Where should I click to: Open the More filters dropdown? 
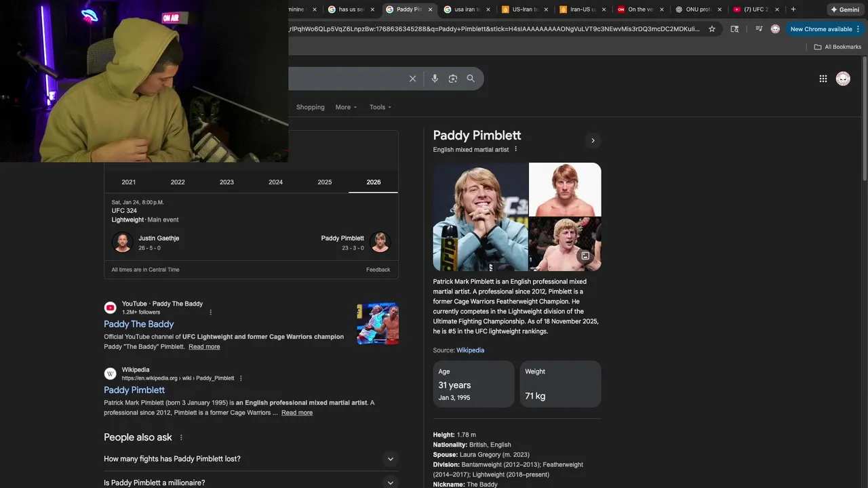tap(346, 107)
